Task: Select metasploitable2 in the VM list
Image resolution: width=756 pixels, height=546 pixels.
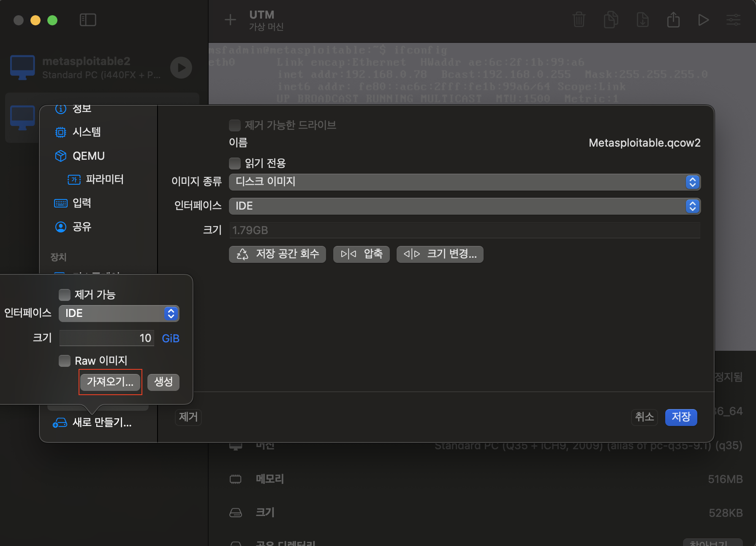Action: tap(101, 68)
